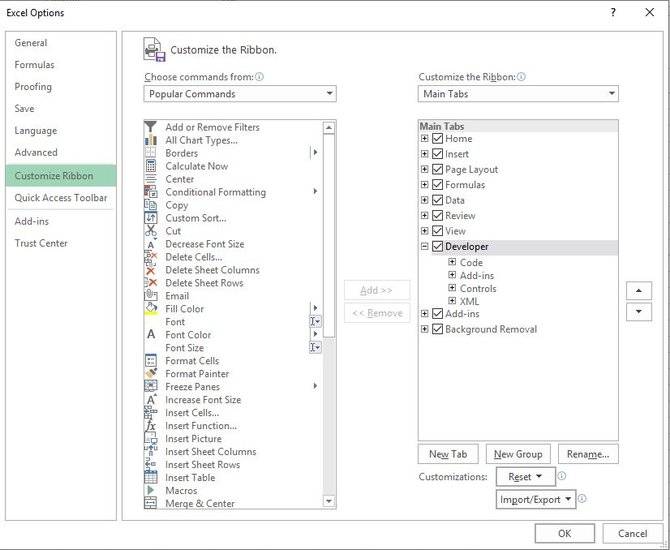670x550 pixels.
Task: Click the Cut scissors icon
Action: pyautogui.click(x=150, y=231)
